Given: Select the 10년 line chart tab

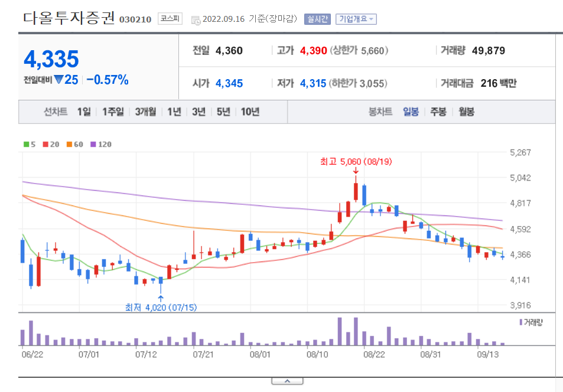Looking at the screenshot, I should pos(250,112).
